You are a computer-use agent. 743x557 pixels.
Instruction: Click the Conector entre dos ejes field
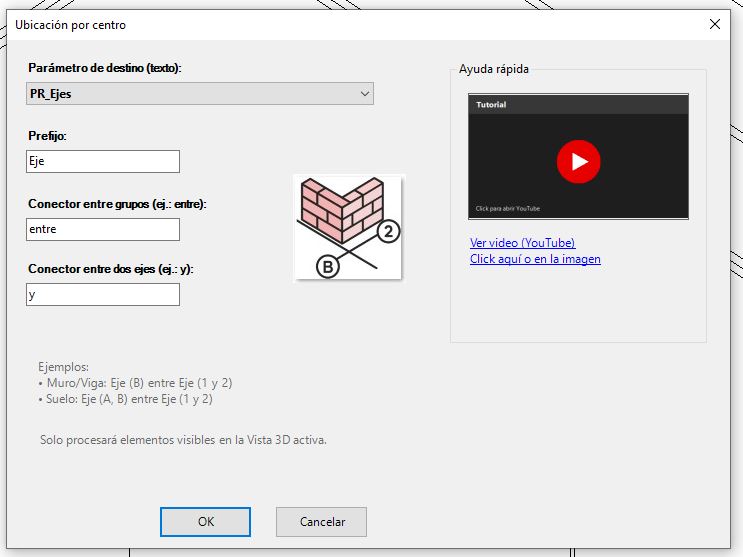tap(103, 294)
